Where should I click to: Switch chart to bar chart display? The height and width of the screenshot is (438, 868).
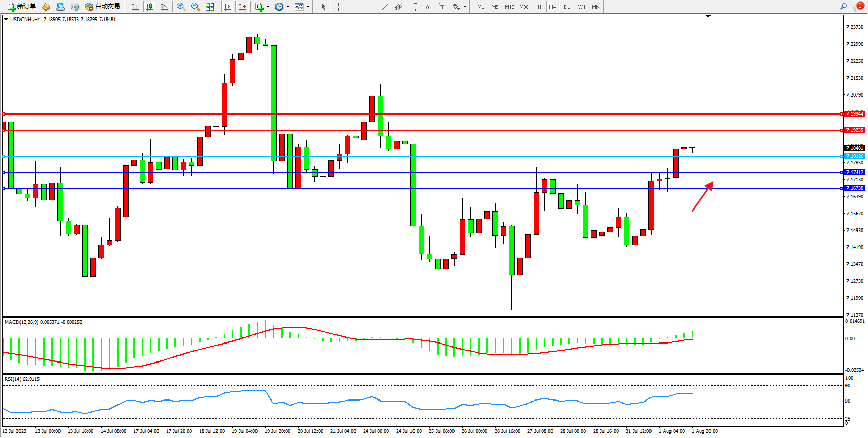pyautogui.click(x=135, y=7)
